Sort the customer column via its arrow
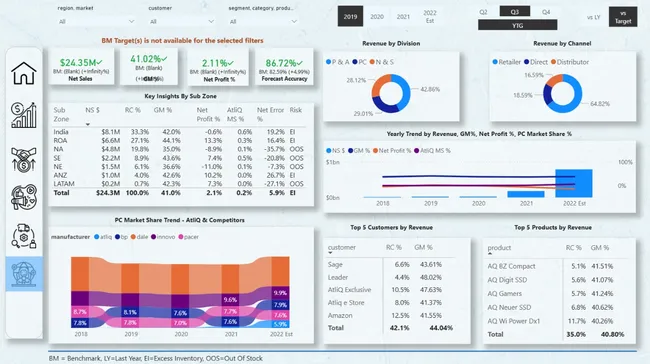 click(330, 253)
